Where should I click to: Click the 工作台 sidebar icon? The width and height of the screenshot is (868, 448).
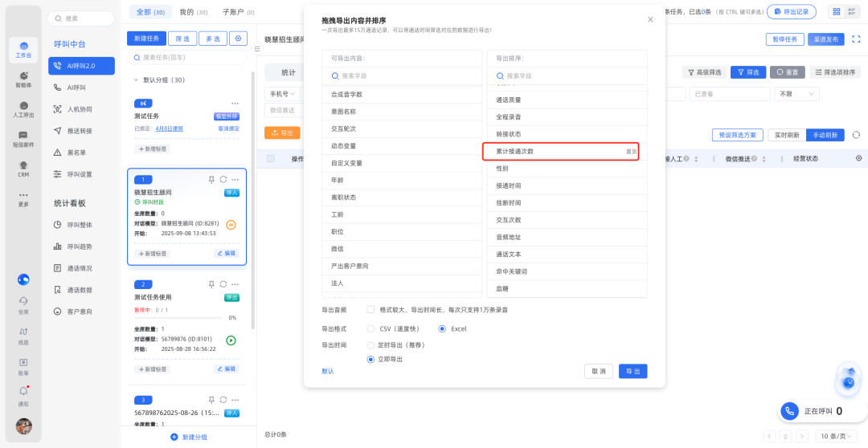point(23,50)
